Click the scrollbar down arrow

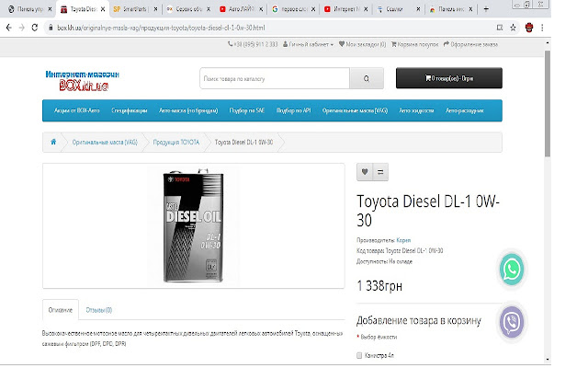click(x=548, y=360)
